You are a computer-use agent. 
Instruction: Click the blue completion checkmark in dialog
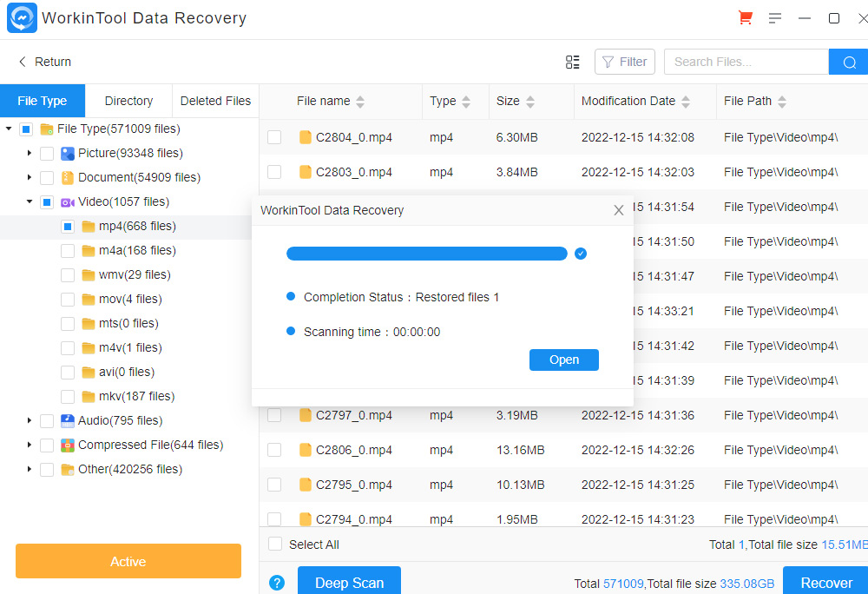pyautogui.click(x=581, y=254)
